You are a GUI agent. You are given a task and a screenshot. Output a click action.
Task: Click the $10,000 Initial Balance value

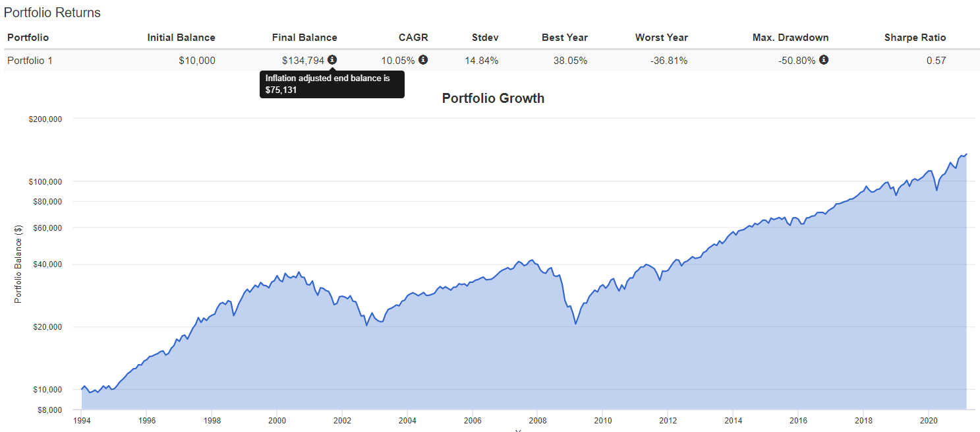pyautogui.click(x=196, y=61)
